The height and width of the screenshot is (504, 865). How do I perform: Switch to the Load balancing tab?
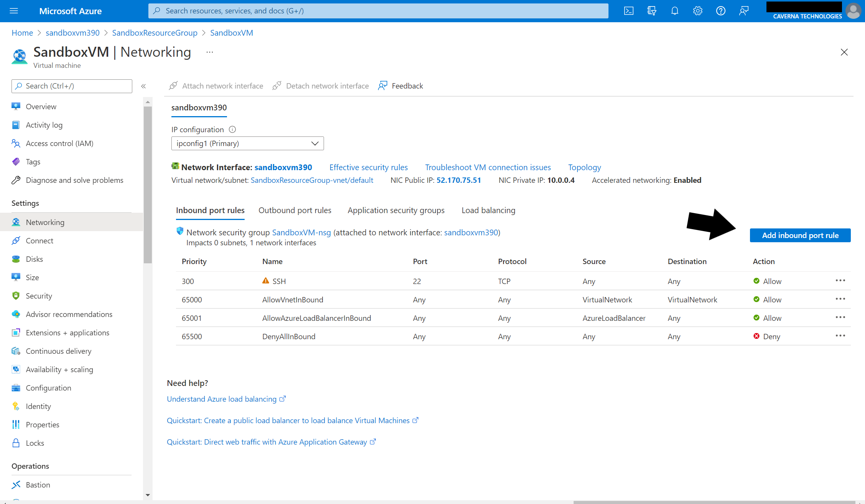(x=488, y=210)
